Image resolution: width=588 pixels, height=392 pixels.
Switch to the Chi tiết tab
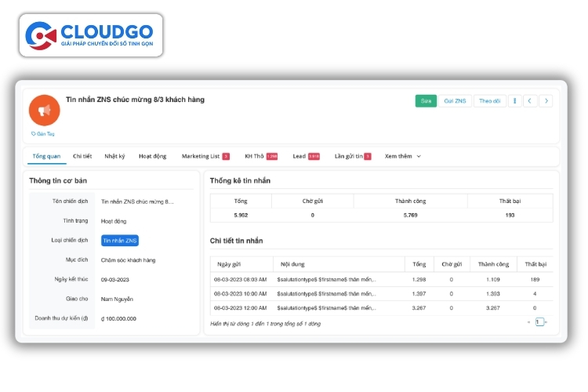82,156
